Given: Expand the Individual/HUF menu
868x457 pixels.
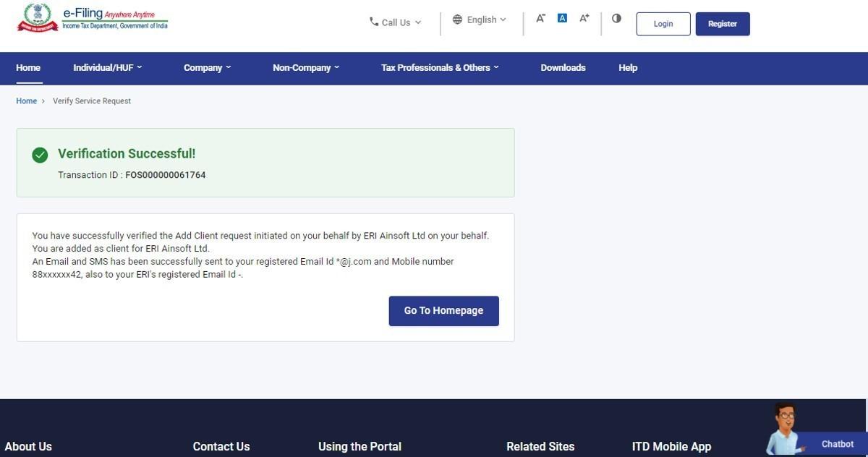Looking at the screenshot, I should [108, 67].
